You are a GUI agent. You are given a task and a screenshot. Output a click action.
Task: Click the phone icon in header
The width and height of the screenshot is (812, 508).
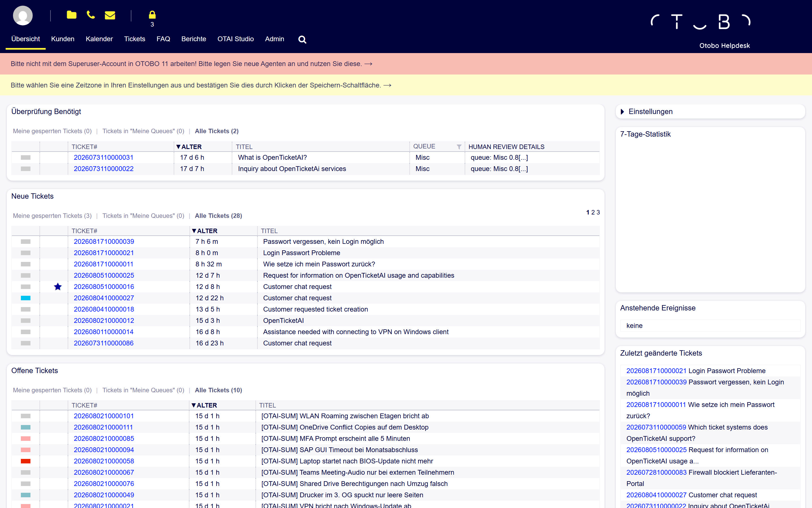tap(91, 15)
